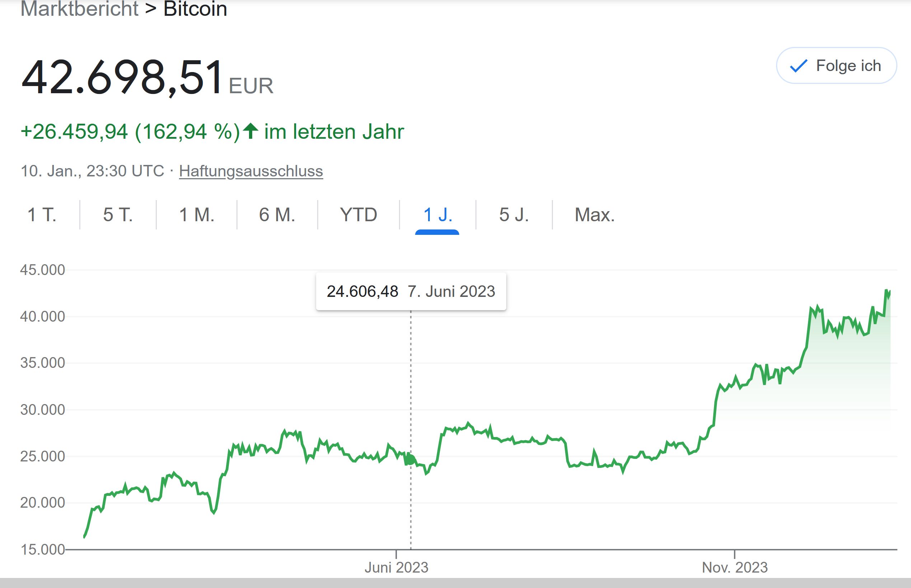Click the chart line's rightmost latest point
Screen dimensions: 911x588
click(x=889, y=292)
